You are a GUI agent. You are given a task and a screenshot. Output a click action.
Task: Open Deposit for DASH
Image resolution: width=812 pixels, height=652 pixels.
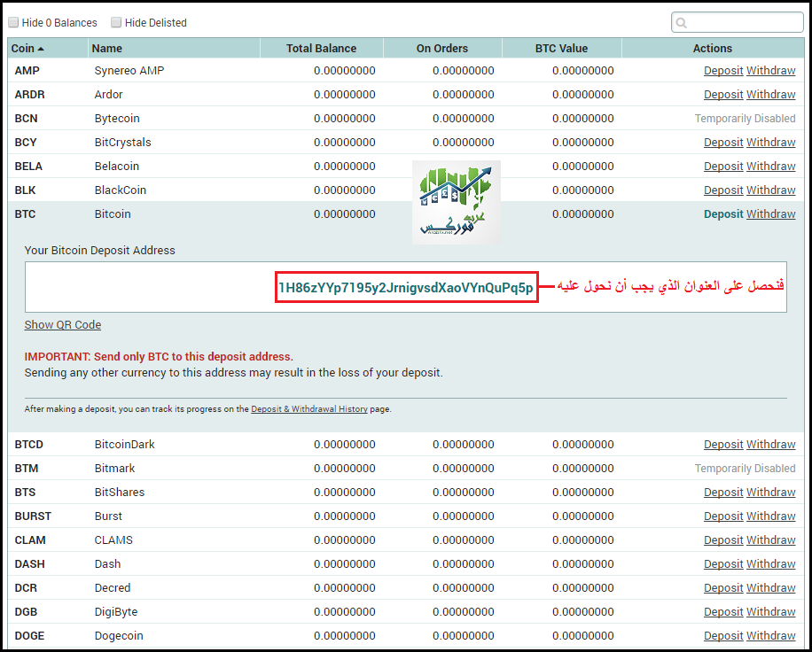coord(723,563)
